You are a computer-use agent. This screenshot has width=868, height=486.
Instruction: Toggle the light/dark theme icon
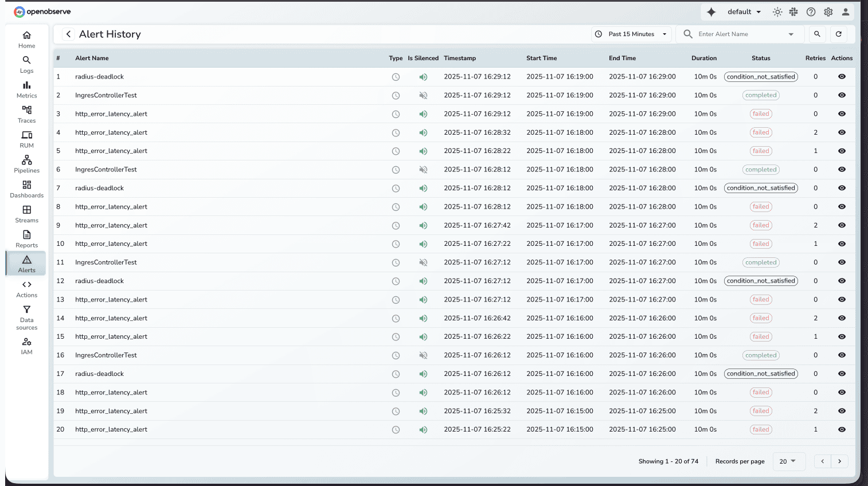click(777, 12)
